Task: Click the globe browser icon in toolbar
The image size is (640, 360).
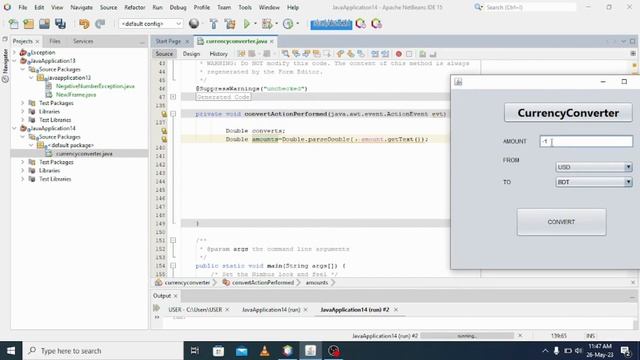Action: (x=194, y=24)
